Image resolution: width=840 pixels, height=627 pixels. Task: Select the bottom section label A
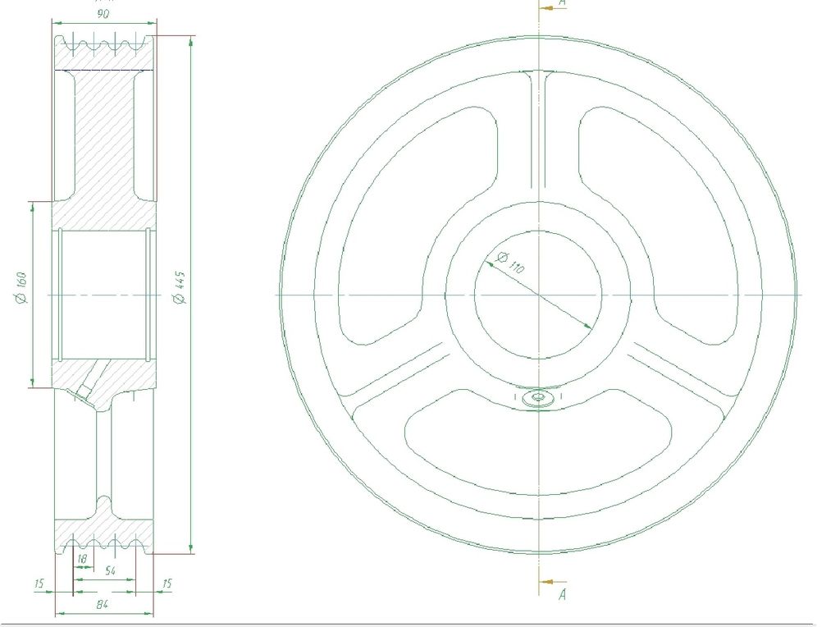(563, 595)
